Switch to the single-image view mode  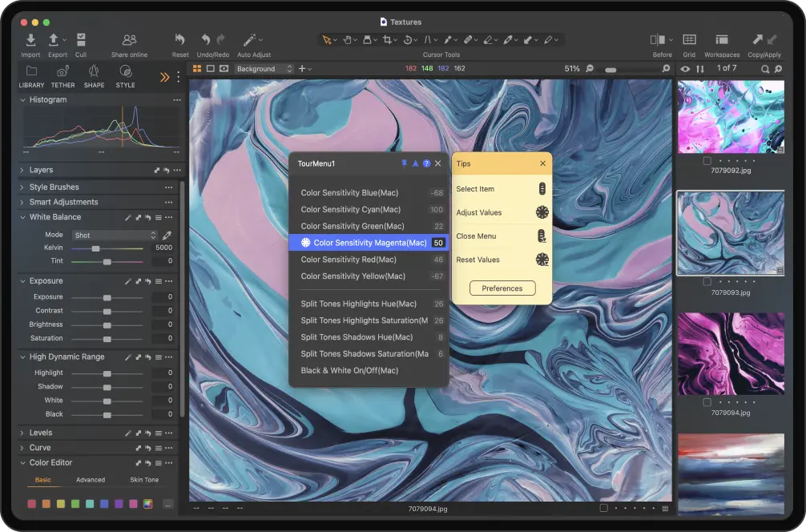point(210,68)
